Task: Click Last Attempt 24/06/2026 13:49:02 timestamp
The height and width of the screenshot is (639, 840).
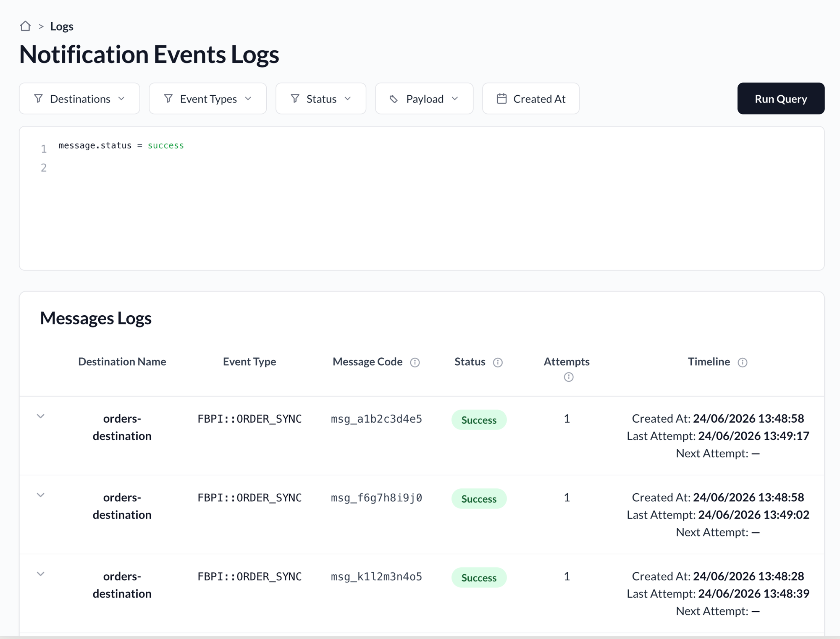Action: (x=754, y=515)
